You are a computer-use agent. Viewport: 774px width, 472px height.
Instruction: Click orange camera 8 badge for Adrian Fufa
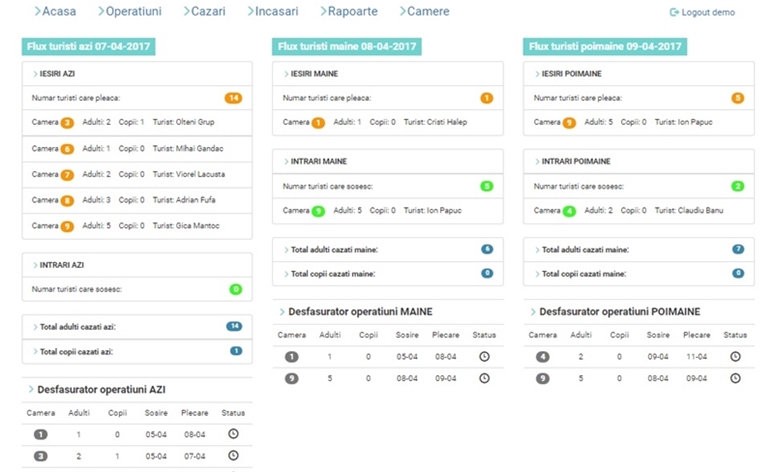(x=67, y=200)
